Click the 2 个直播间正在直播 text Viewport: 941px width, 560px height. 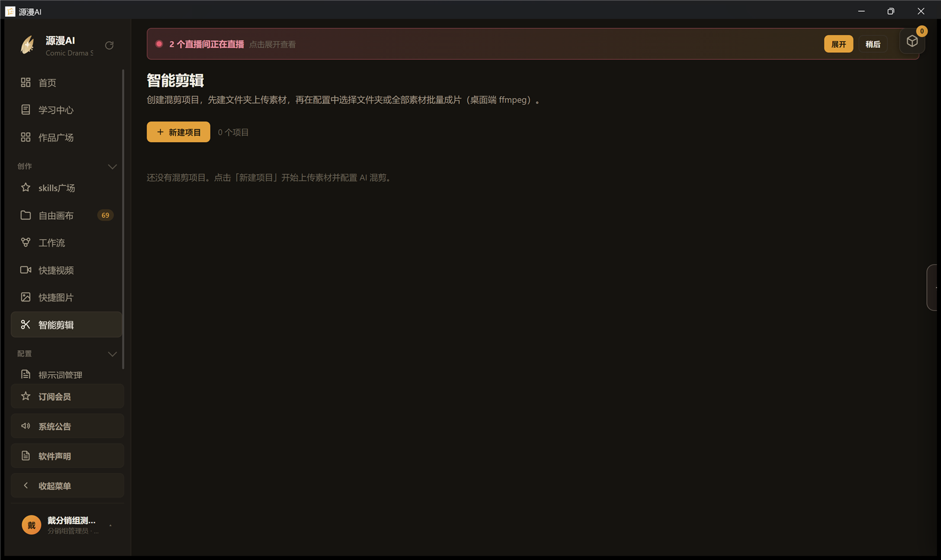pos(206,44)
